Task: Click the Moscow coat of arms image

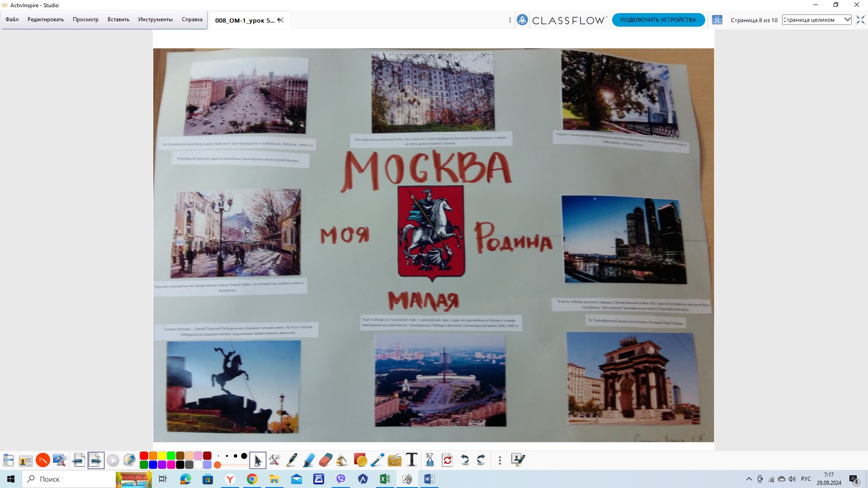Action: pos(431,233)
